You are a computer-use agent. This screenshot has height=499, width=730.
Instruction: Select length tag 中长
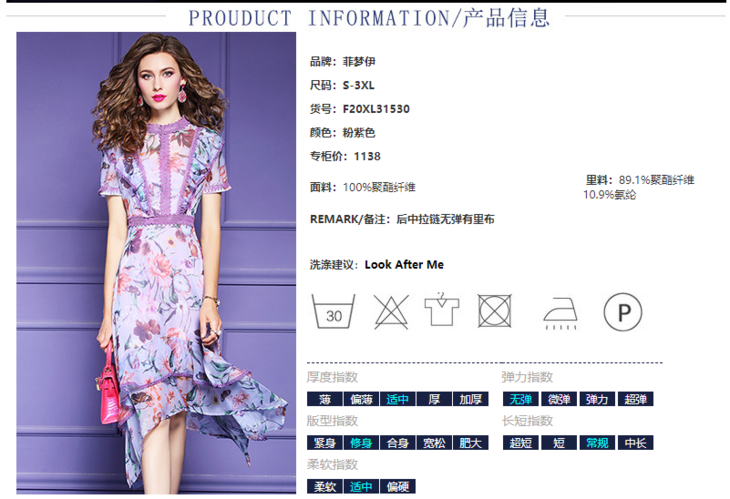tap(635, 443)
